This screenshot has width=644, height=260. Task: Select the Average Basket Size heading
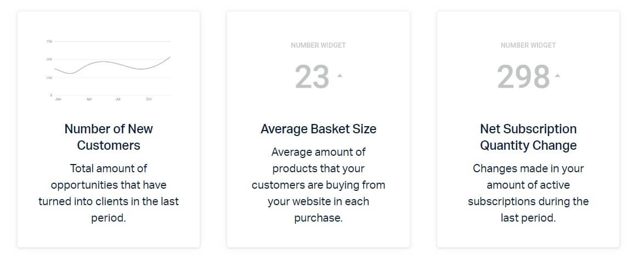pyautogui.click(x=318, y=129)
